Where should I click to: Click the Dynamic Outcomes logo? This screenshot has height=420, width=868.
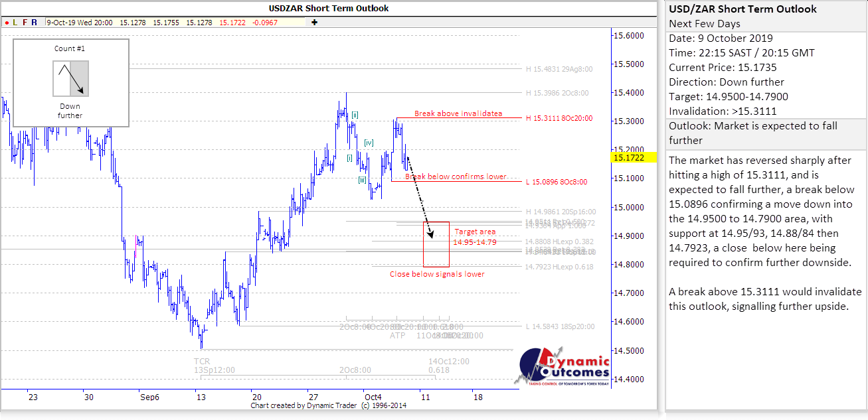tap(563, 366)
